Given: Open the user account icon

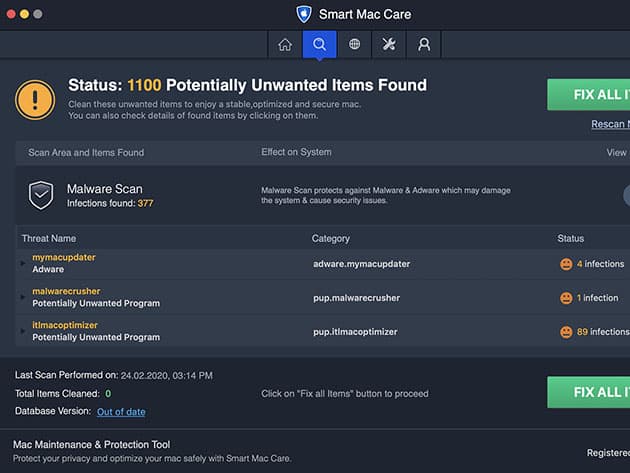Looking at the screenshot, I should (424, 44).
